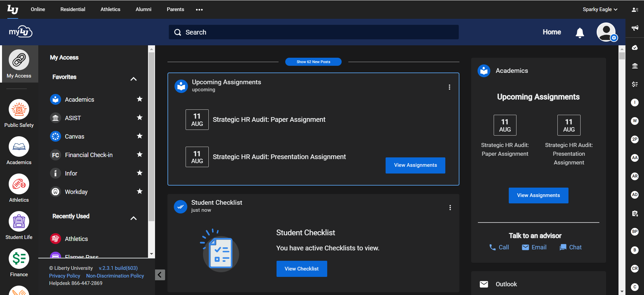Image resolution: width=644 pixels, height=295 pixels.
Task: Open the Parents top menu
Action: click(176, 9)
